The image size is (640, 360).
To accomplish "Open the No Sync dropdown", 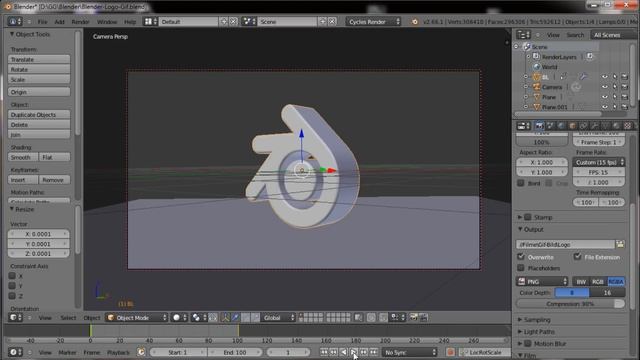I will click(x=410, y=352).
